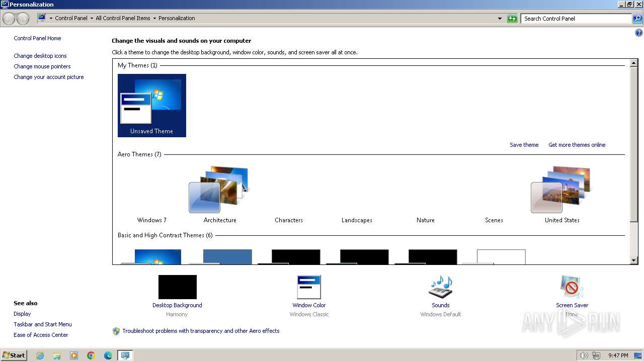Click Get more themes online
The height and width of the screenshot is (362, 644).
(577, 145)
